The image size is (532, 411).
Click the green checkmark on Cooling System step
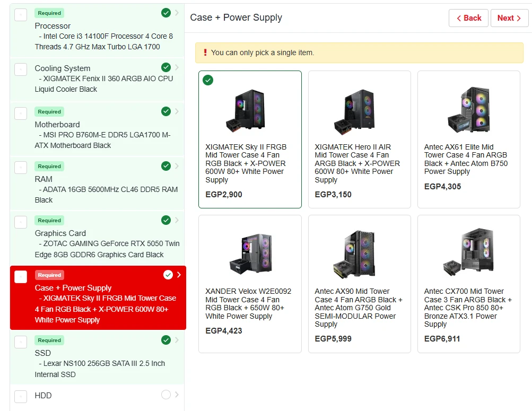pos(166,67)
